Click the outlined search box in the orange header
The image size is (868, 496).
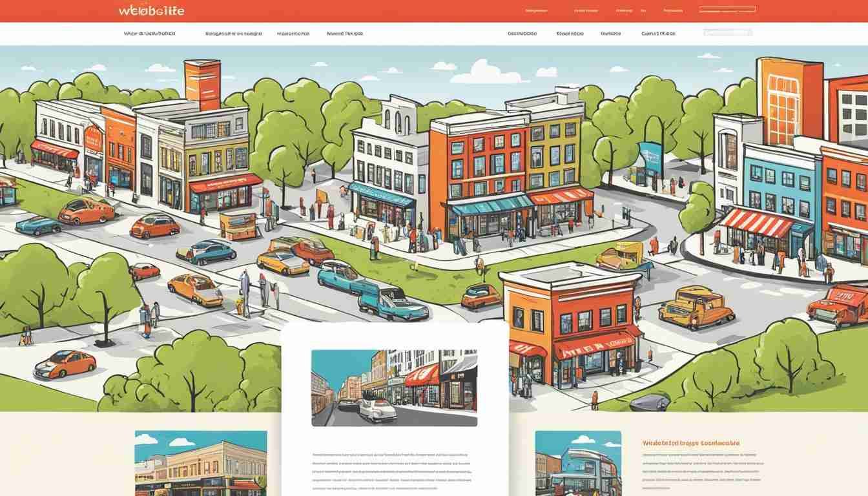(x=727, y=10)
